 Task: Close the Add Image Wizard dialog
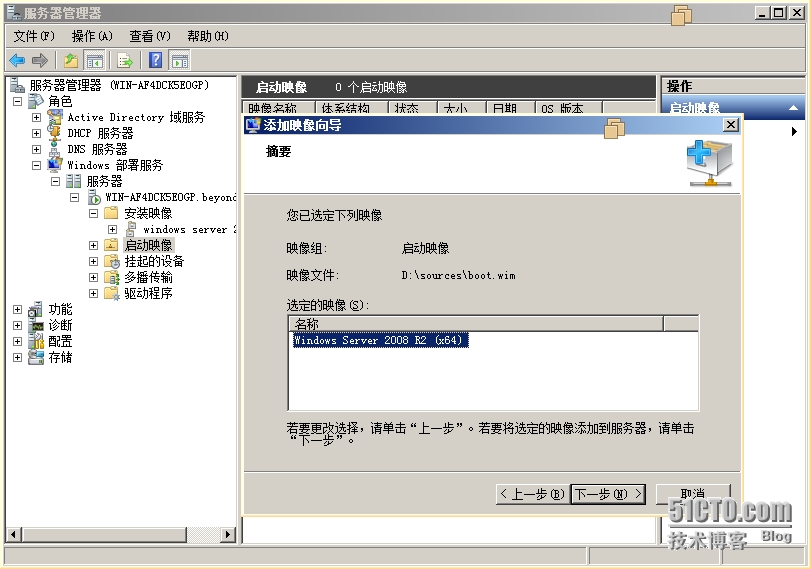[x=730, y=125]
